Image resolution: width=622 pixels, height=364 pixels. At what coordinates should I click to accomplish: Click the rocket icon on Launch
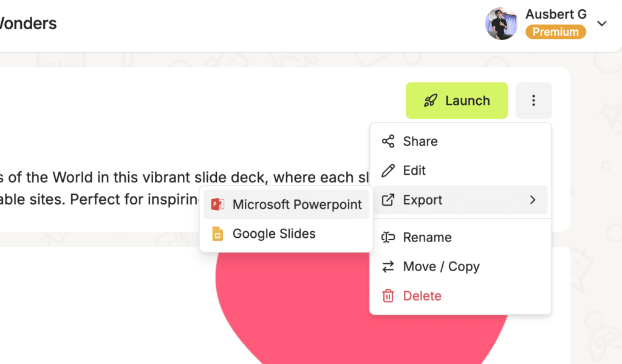pyautogui.click(x=431, y=101)
